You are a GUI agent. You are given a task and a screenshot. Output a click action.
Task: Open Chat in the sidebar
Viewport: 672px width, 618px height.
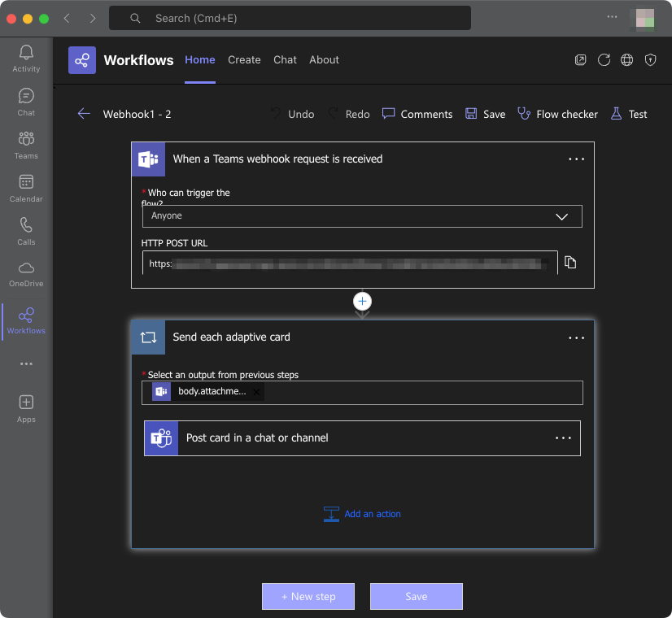click(x=26, y=102)
